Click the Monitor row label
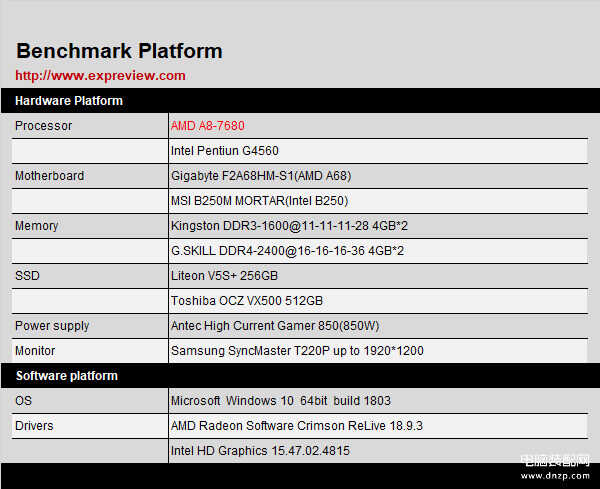This screenshot has height=489, width=600. (x=35, y=350)
